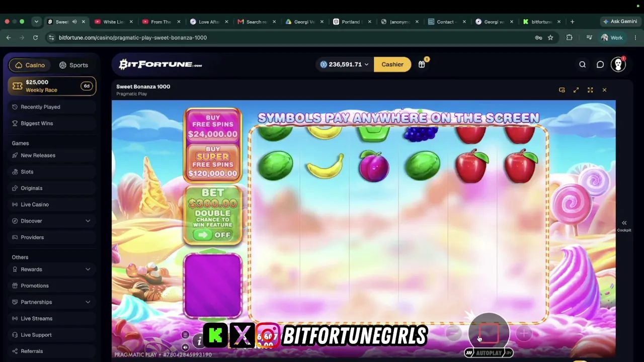
Task: Close the From The YouTube tab
Action: (179, 22)
